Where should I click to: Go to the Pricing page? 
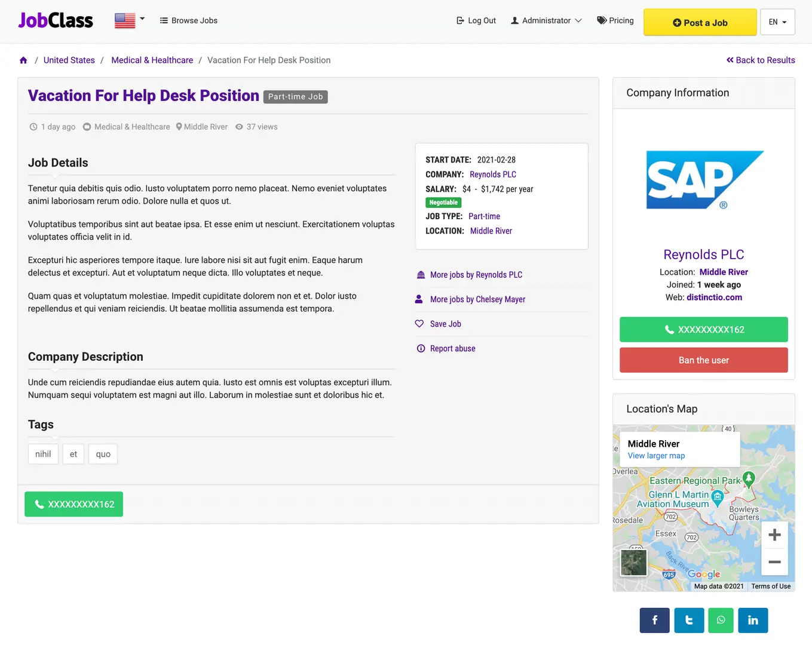(615, 20)
